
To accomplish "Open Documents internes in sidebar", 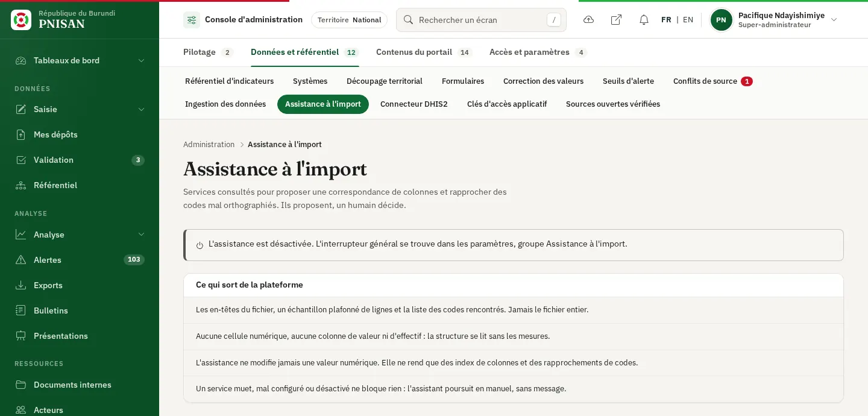I will pyautogui.click(x=80, y=385).
